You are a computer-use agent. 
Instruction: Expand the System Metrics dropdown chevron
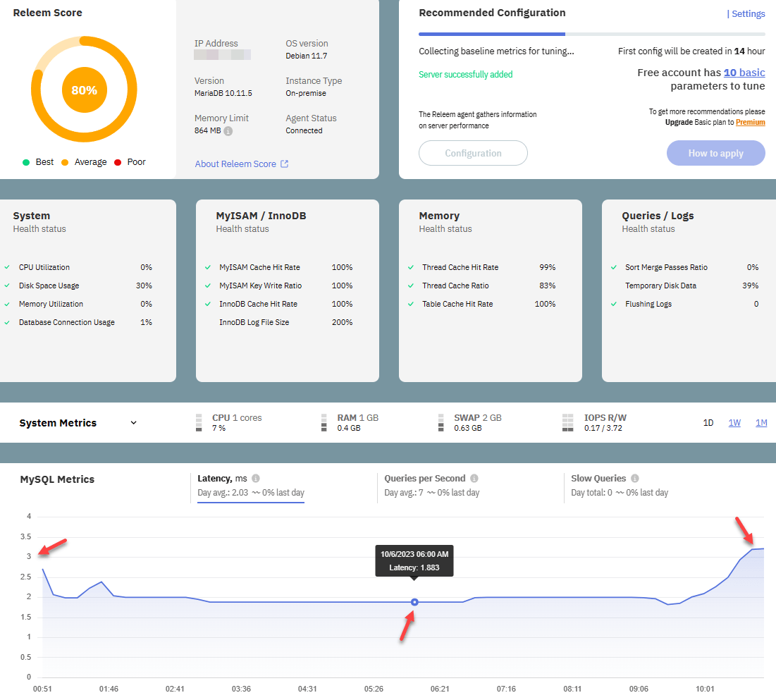coord(134,423)
